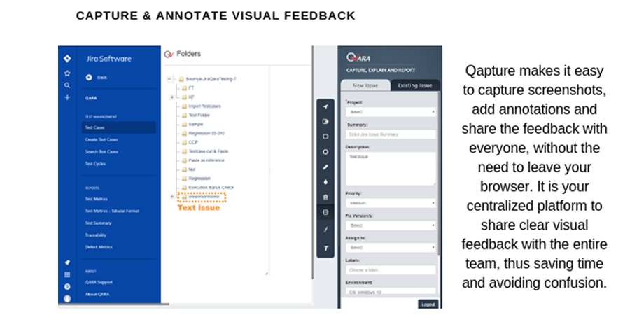This screenshot has width=644, height=315.
Task: Click the trash delete annotation icon
Action: click(325, 197)
